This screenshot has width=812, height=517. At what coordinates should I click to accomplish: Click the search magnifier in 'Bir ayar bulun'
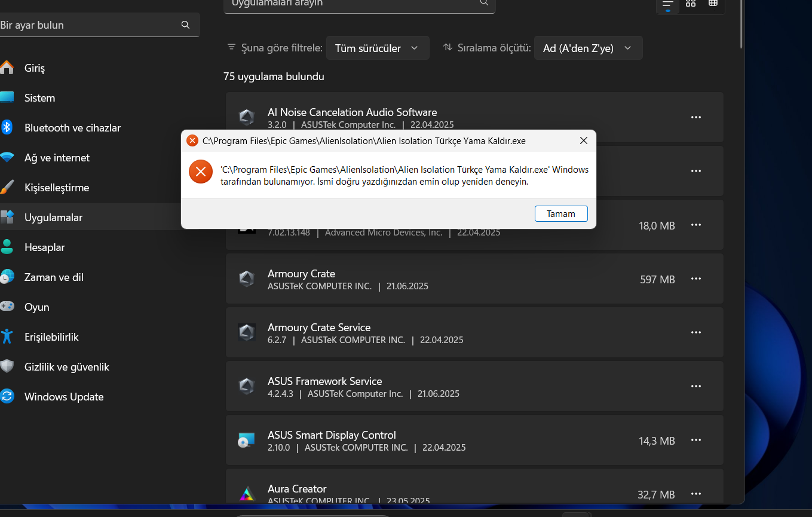185,25
